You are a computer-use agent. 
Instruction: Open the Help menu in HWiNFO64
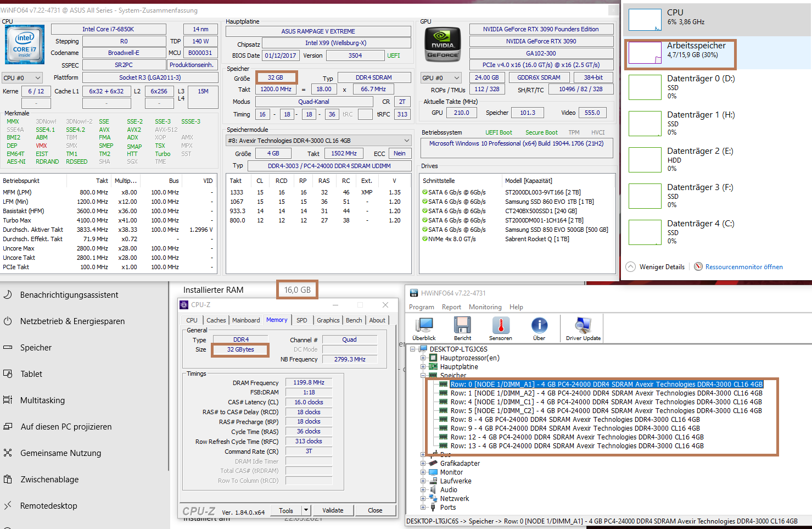pyautogui.click(x=516, y=307)
